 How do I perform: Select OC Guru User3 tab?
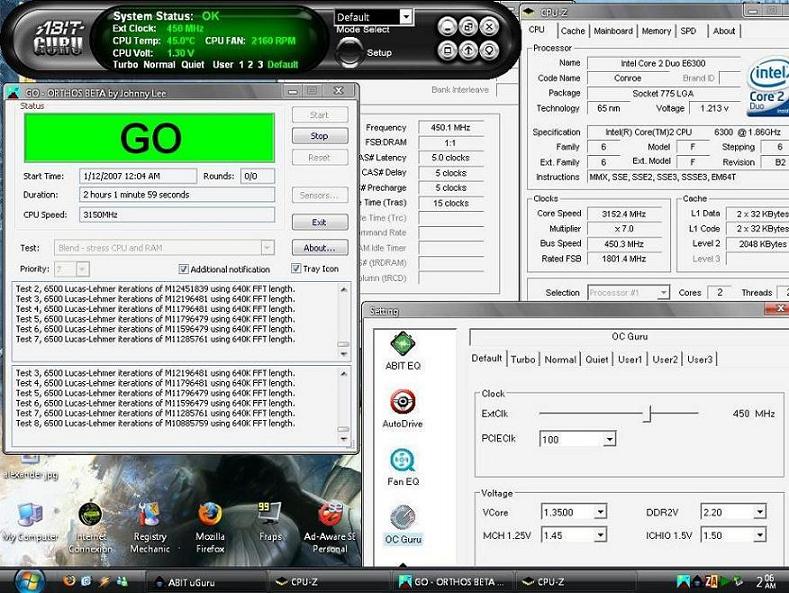click(699, 359)
